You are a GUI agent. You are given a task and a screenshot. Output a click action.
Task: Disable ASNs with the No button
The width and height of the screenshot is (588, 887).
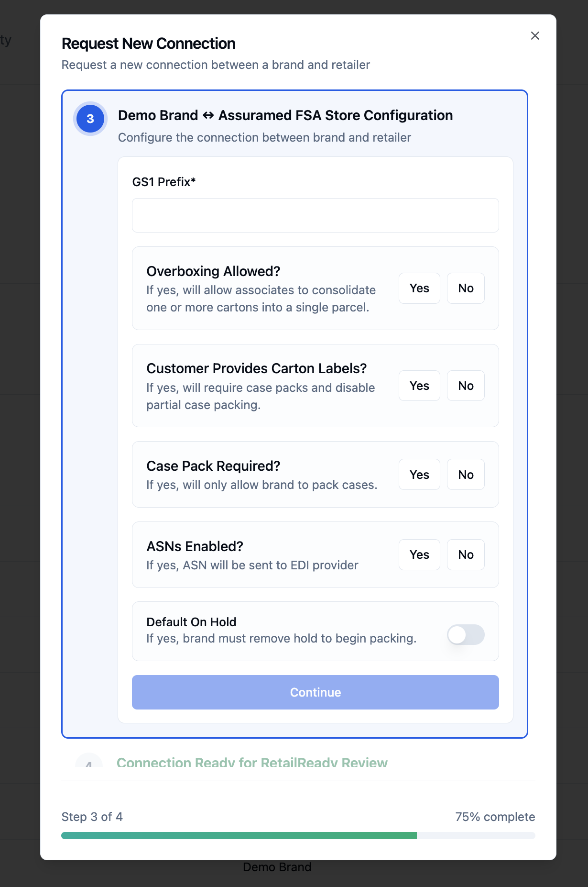coord(466,554)
